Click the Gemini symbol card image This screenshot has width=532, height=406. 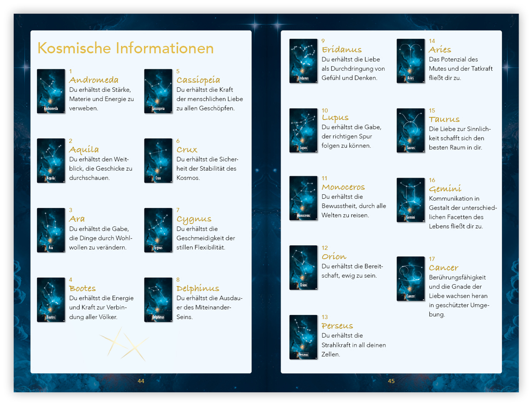411,200
